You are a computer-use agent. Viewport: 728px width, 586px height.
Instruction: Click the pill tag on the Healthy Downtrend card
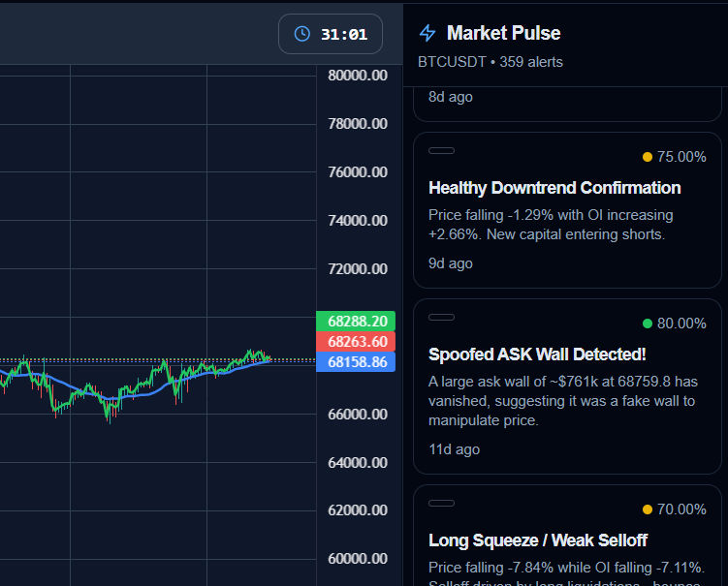[x=441, y=151]
